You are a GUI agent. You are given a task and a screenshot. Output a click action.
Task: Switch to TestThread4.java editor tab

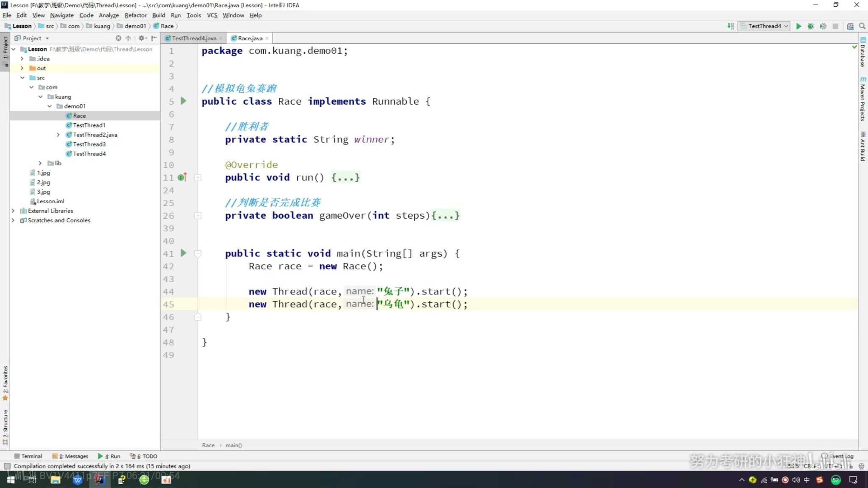click(194, 38)
